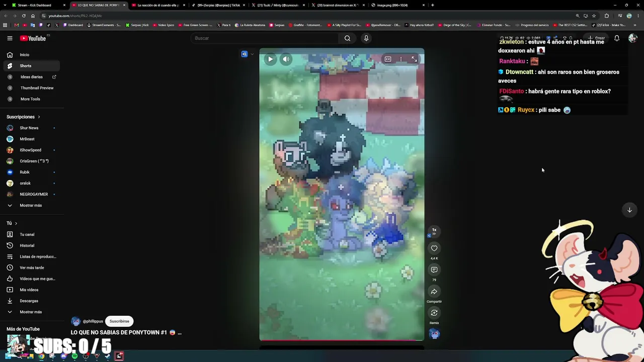The height and width of the screenshot is (362, 644).
Task: Open the La Ruleta Aleatoria bookmark
Action: pyautogui.click(x=250, y=25)
